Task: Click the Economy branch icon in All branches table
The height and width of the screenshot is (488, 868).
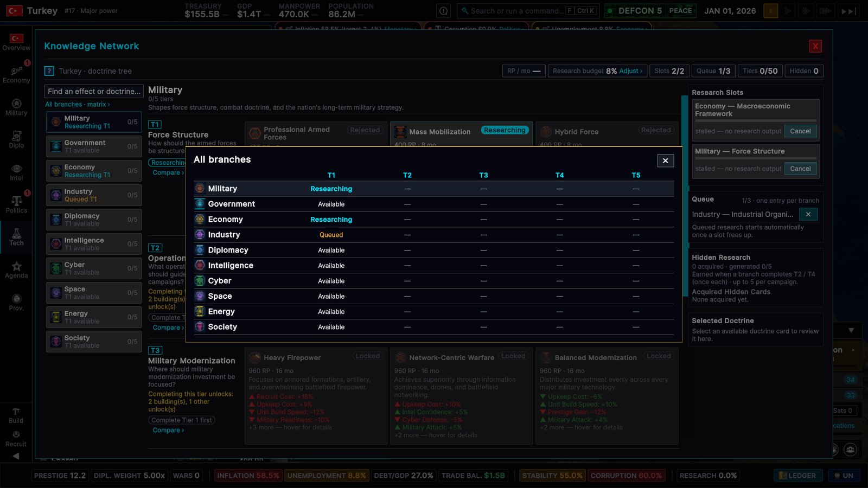Action: [200, 219]
